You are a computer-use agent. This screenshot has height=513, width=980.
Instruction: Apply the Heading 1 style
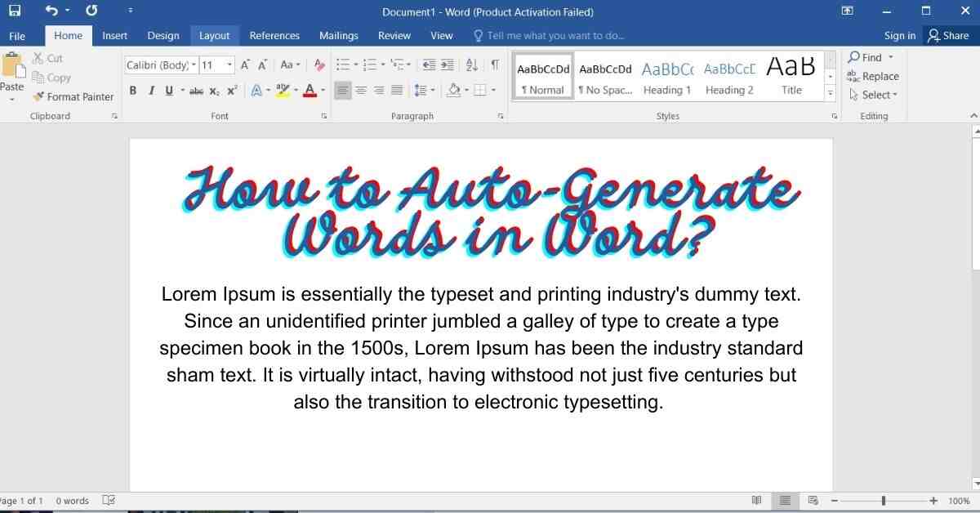pyautogui.click(x=667, y=78)
